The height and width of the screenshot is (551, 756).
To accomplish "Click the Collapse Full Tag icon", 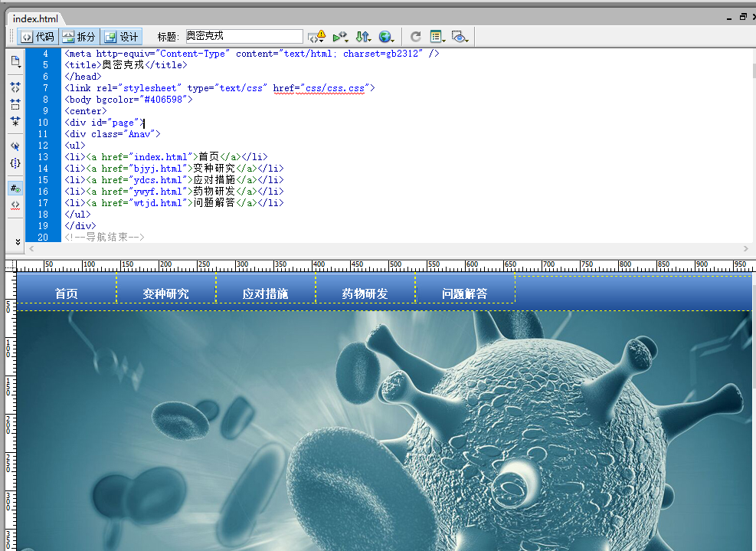I will [x=15, y=87].
